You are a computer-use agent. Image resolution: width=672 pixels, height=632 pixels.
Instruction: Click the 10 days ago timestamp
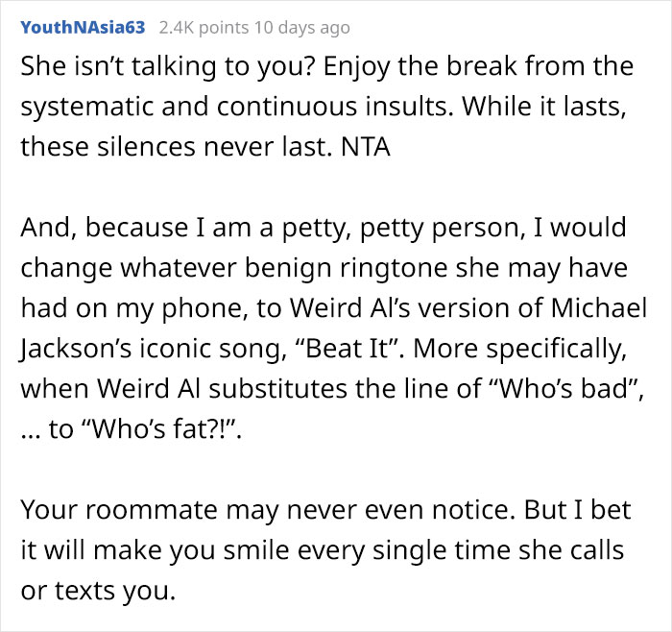302,28
